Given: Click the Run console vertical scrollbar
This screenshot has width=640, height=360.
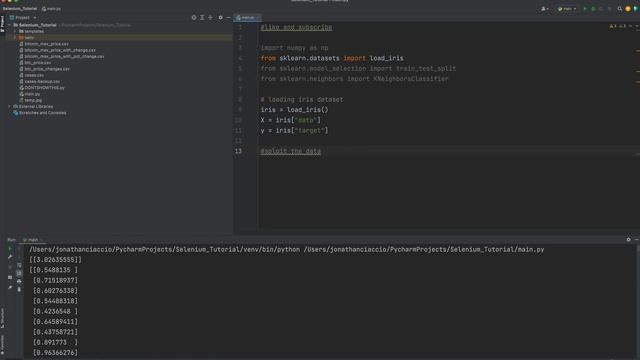Looking at the screenshot, I should pyautogui.click(x=637, y=302).
